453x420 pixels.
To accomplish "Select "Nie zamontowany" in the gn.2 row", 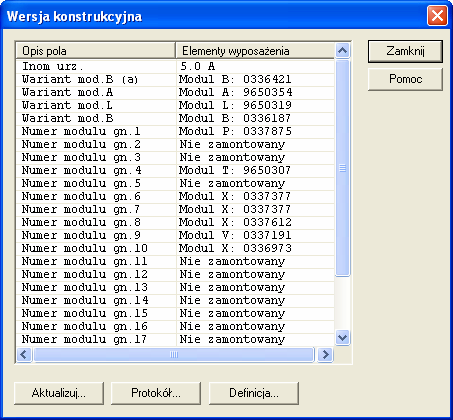I will tap(255, 144).
